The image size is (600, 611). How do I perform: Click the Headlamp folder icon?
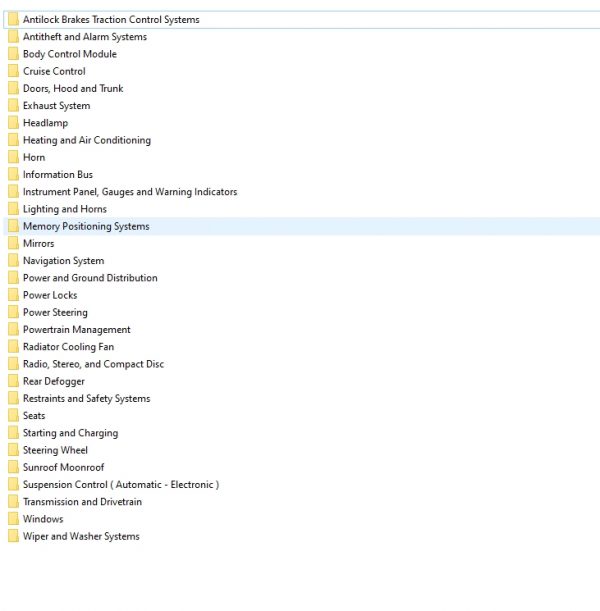13,123
